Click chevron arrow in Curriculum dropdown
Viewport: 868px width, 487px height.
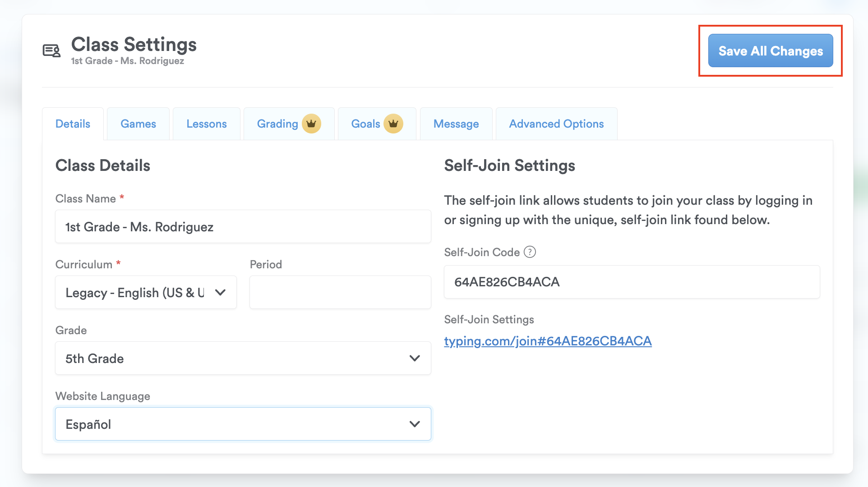click(220, 292)
